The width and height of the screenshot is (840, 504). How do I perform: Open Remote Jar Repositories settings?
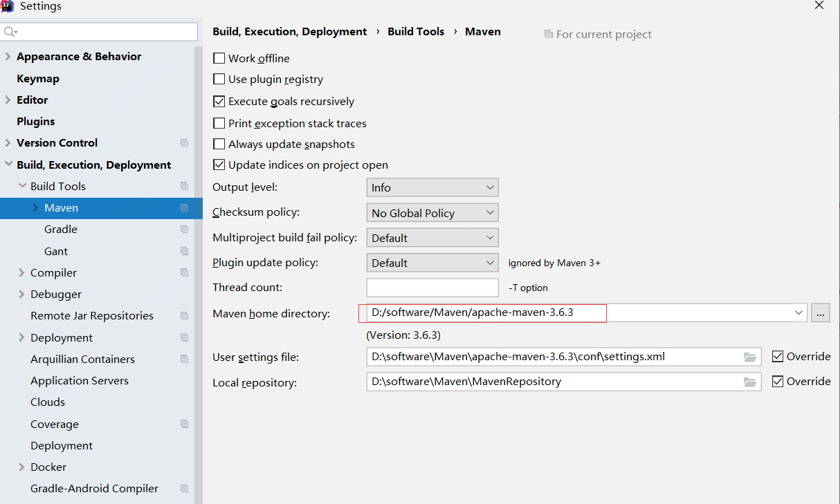[92, 315]
